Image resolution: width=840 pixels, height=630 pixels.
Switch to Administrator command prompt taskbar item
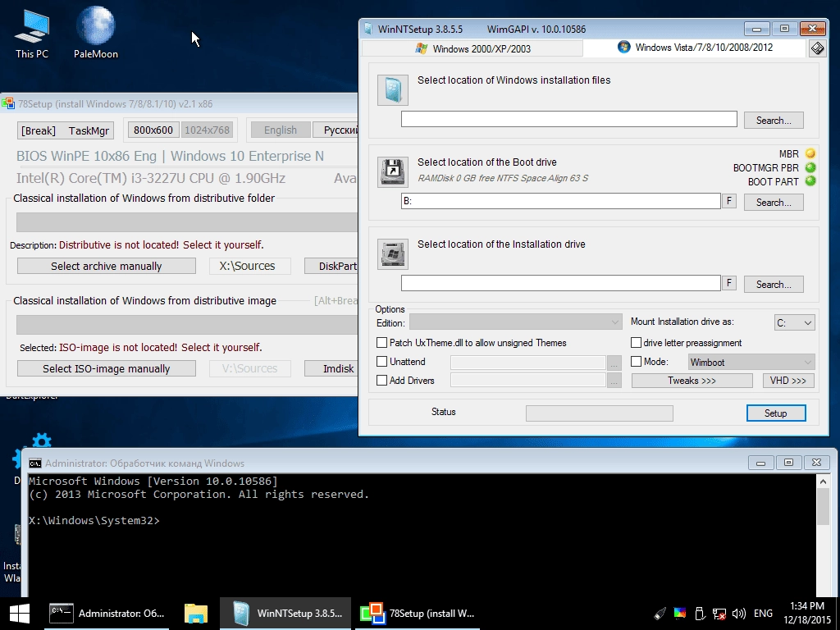107,614
